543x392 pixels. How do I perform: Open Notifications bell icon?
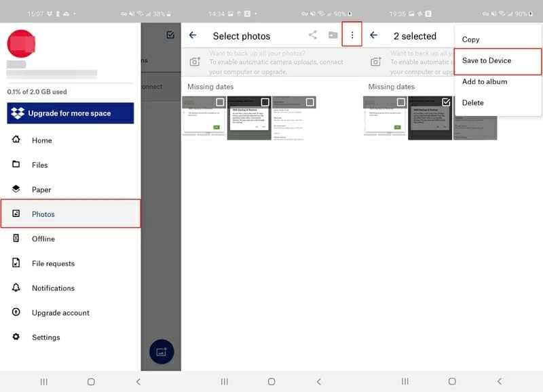(x=16, y=288)
